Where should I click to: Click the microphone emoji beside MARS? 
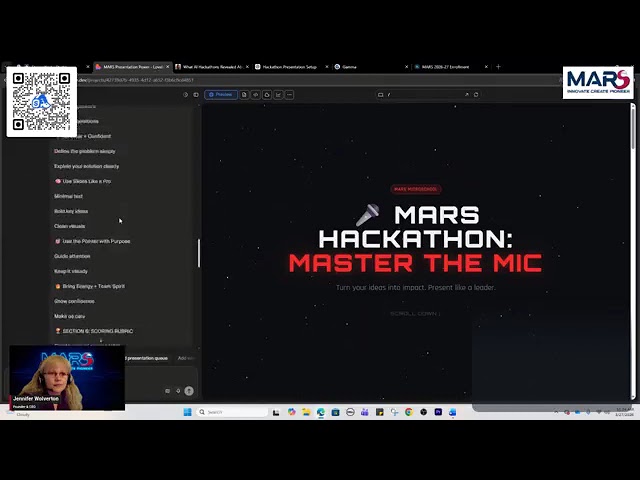coord(367,215)
